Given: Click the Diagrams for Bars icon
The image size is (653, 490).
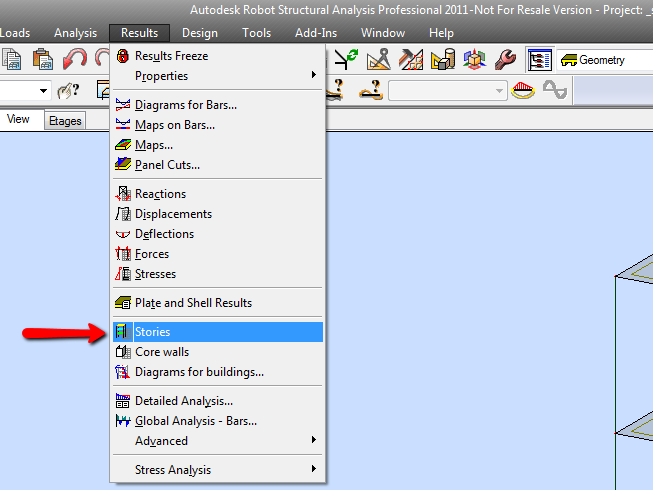Looking at the screenshot, I should pos(123,105).
